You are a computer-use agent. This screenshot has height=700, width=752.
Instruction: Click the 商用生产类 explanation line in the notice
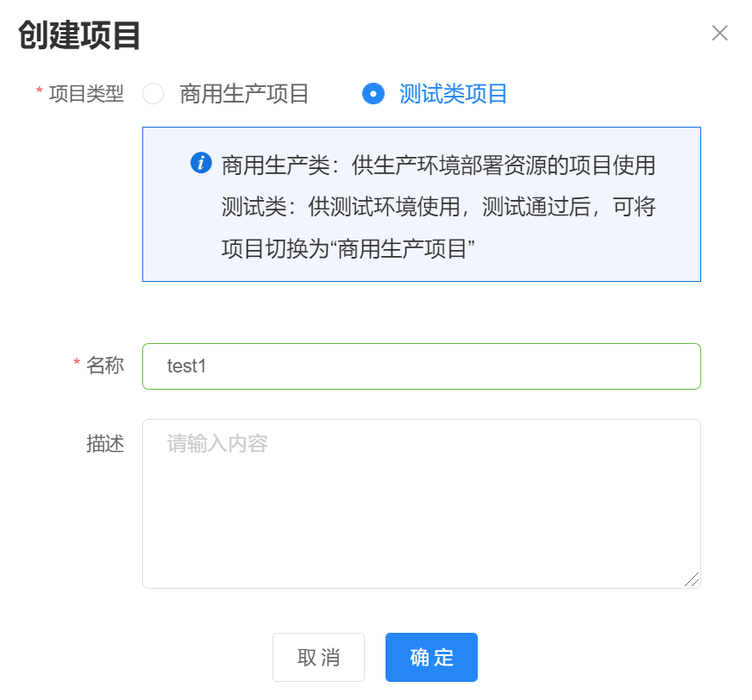click(x=438, y=164)
